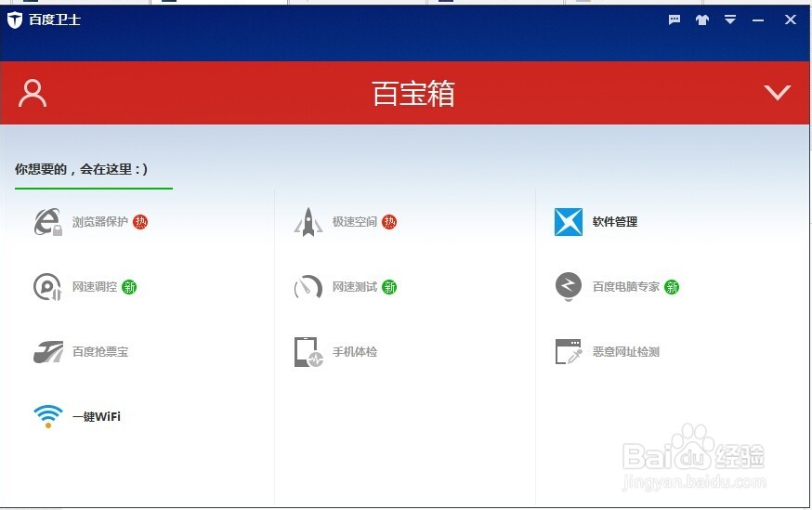Click the 网速调控 text
Viewport: 812px width, 510px height.
tap(94, 287)
